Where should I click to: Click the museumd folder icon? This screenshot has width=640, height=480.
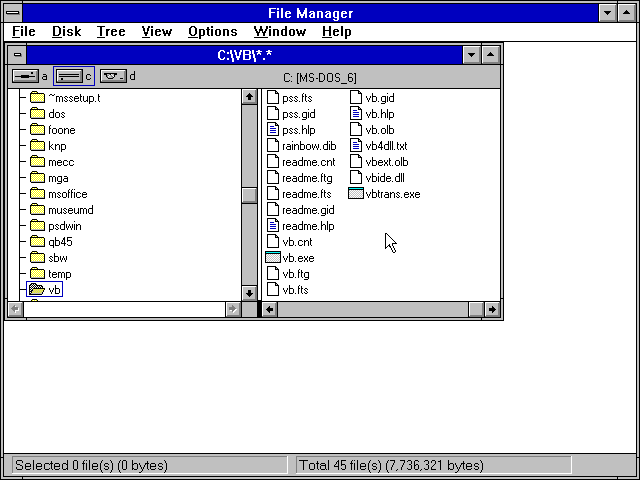pyautogui.click(x=38, y=210)
